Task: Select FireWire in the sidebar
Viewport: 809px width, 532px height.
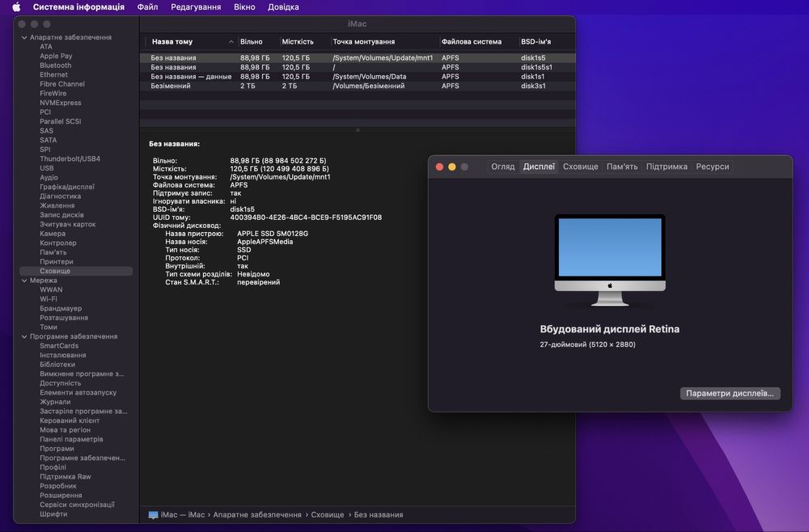Action: [53, 93]
